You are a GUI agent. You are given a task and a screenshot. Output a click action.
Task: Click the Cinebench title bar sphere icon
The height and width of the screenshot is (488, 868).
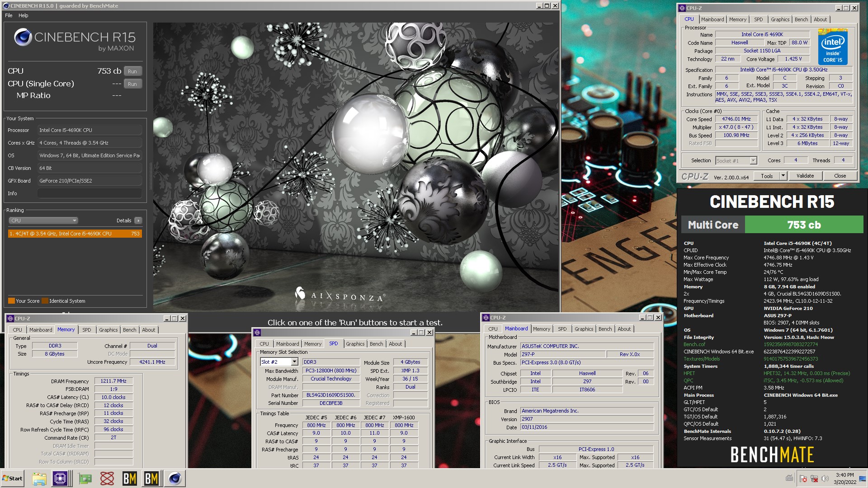tap(6, 6)
